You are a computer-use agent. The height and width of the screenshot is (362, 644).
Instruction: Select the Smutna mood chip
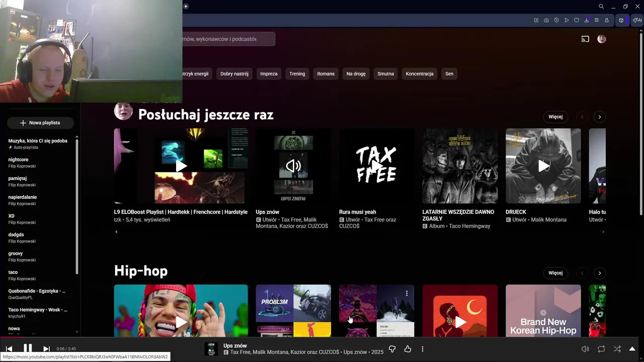[x=386, y=74]
